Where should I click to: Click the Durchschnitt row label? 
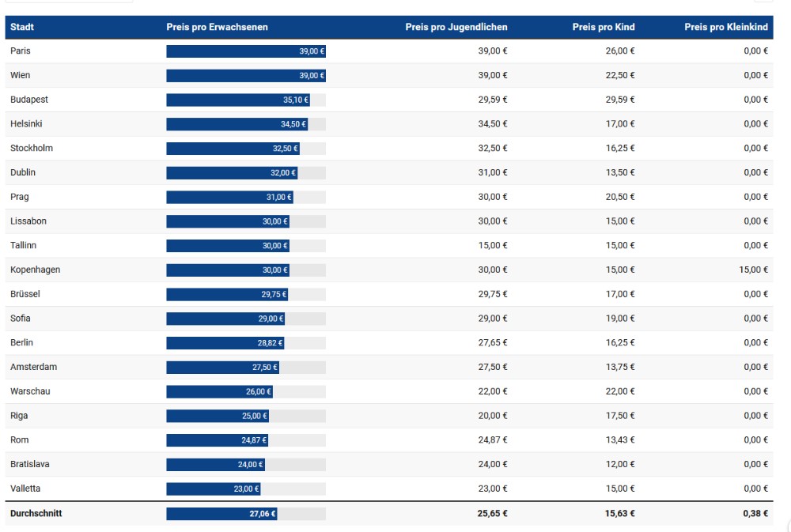click(x=36, y=514)
